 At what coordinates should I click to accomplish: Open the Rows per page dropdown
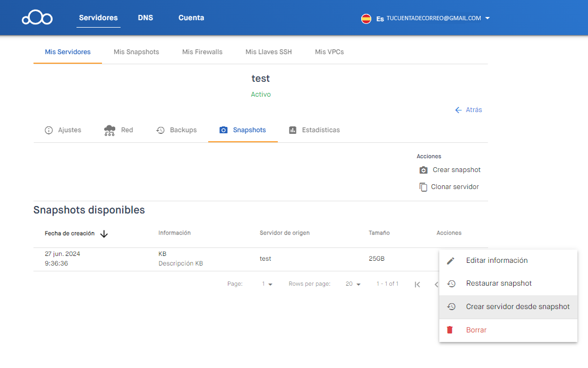[352, 284]
